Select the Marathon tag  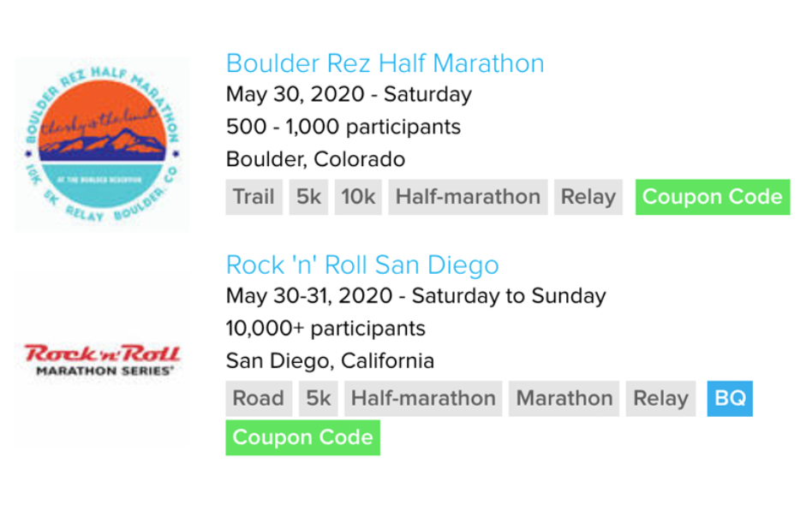pos(564,399)
